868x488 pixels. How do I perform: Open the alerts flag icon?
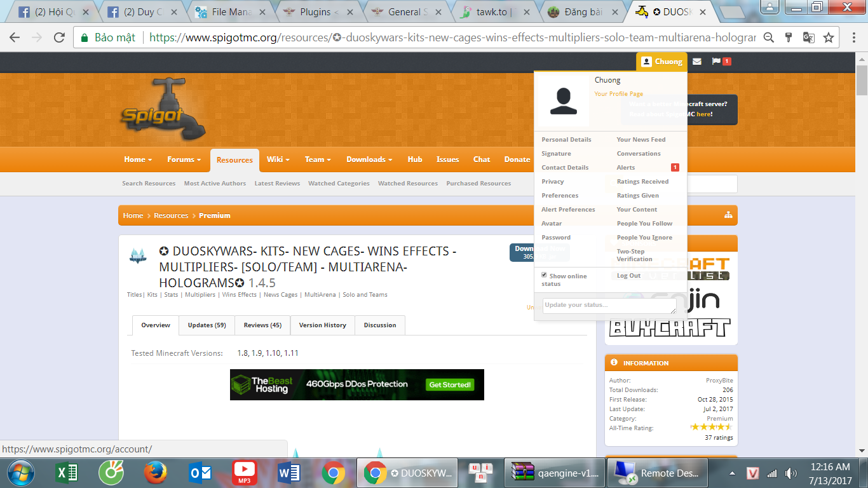[717, 62]
